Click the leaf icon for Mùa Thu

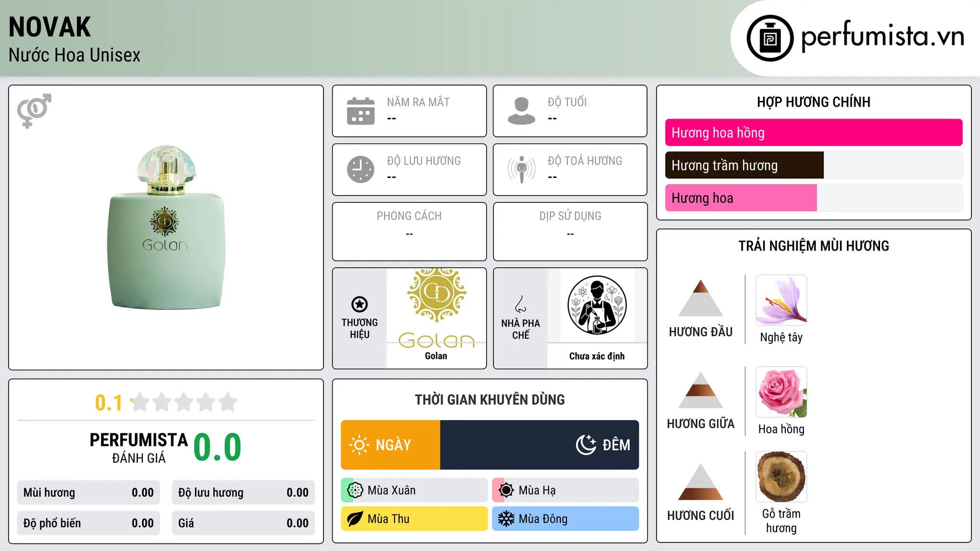355,519
